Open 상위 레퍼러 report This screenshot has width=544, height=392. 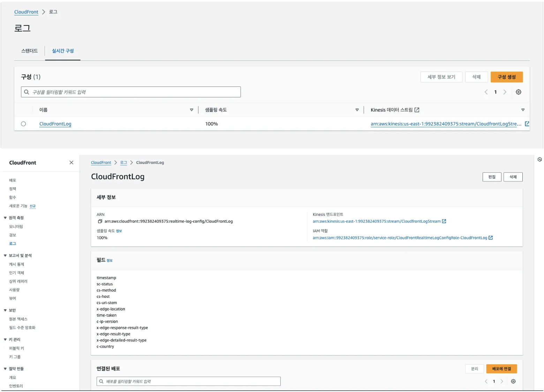coord(18,281)
